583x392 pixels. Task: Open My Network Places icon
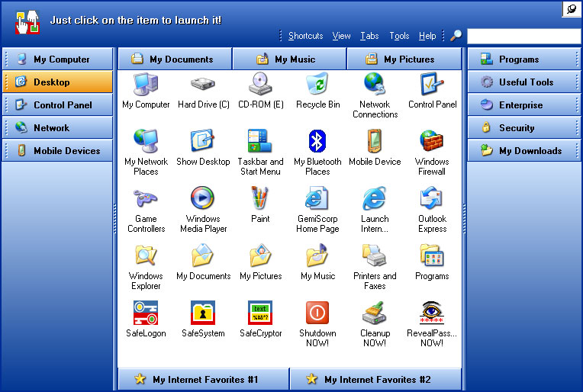[x=146, y=141]
